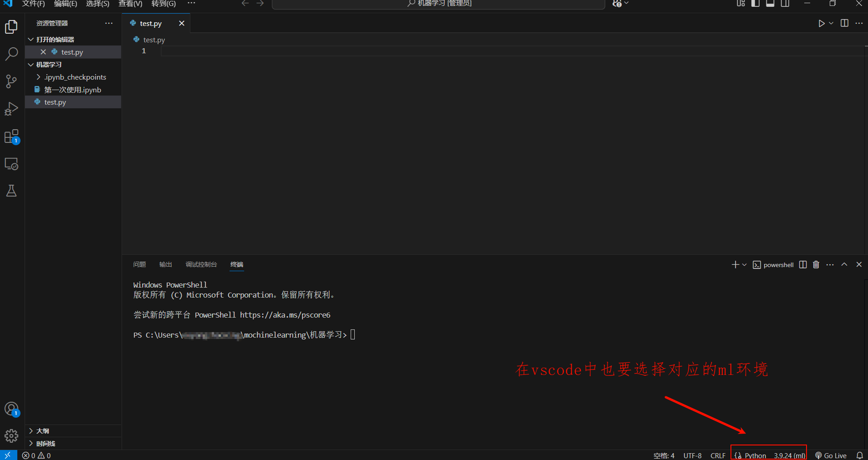Open the 文件(F) menu
Screen dimensions: 868x460
coord(34,4)
